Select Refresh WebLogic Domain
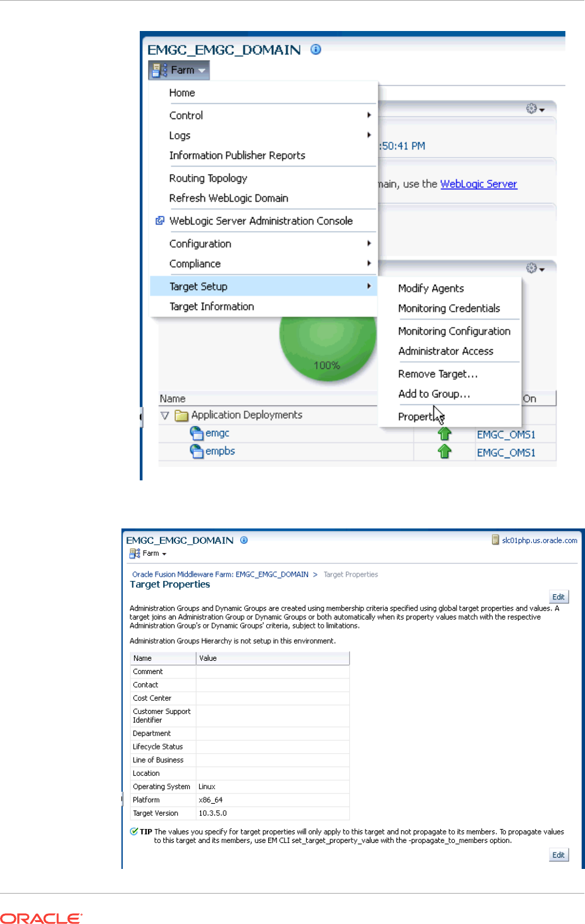 (x=229, y=198)
